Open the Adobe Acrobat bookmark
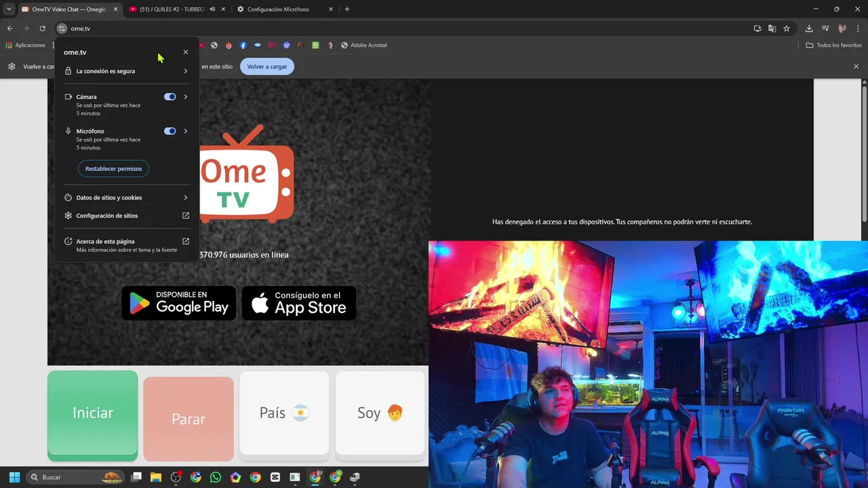This screenshot has height=488, width=868. [x=364, y=45]
